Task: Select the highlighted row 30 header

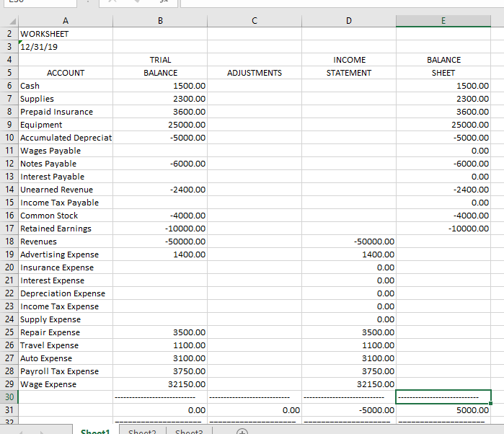Action: (x=9, y=397)
